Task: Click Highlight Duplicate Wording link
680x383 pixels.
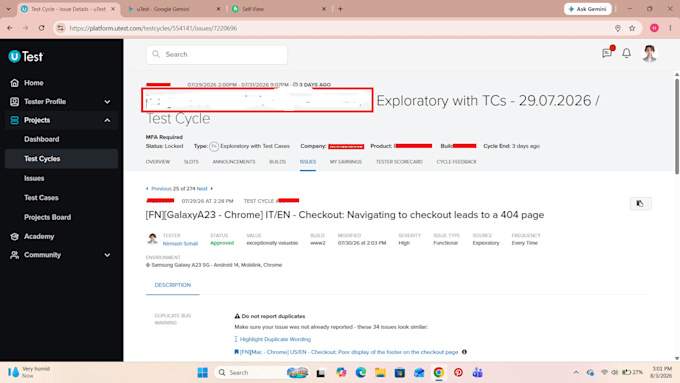Action: pyautogui.click(x=275, y=339)
